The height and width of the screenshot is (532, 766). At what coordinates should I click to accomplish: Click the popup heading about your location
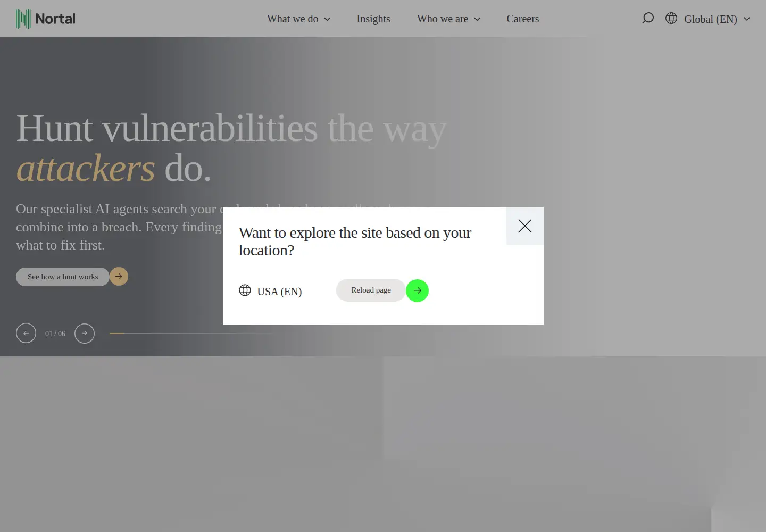(x=355, y=242)
